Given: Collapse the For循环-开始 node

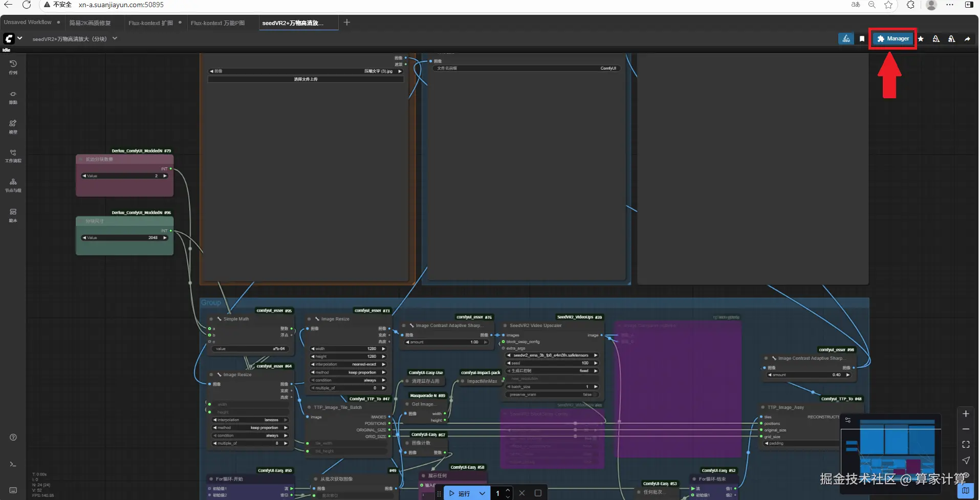Looking at the screenshot, I should coord(211,479).
